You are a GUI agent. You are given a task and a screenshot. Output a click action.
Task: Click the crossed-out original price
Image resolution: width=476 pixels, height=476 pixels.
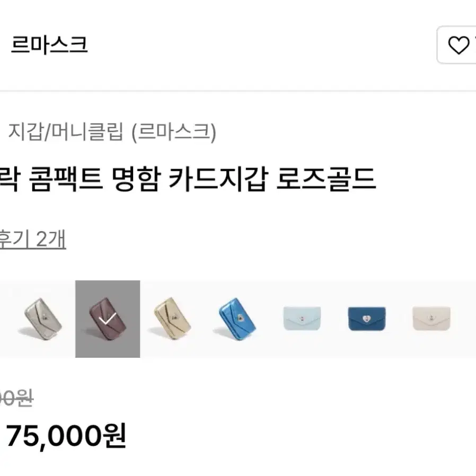tap(16, 398)
